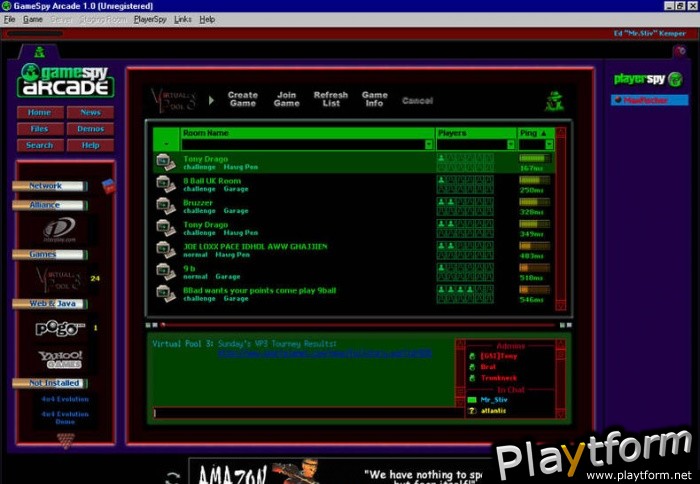The width and height of the screenshot is (700, 484).
Task: Click the Interplay logo in the sidebar
Action: (x=59, y=229)
